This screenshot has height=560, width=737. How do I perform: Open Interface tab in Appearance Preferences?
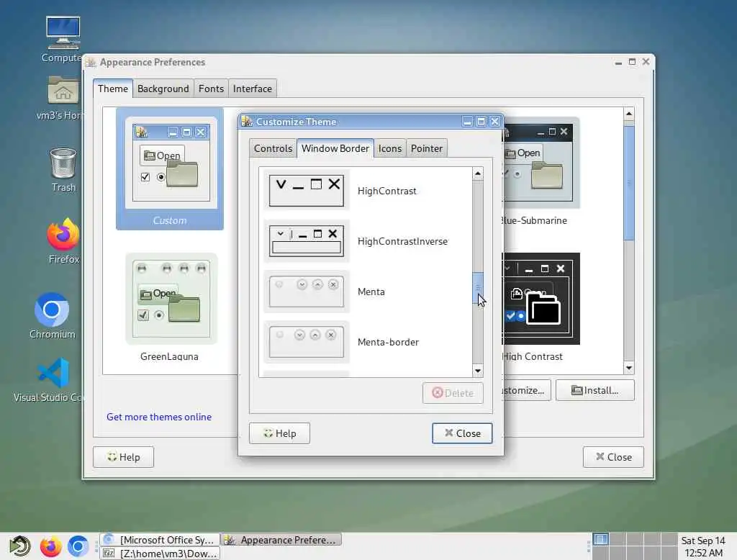(253, 89)
